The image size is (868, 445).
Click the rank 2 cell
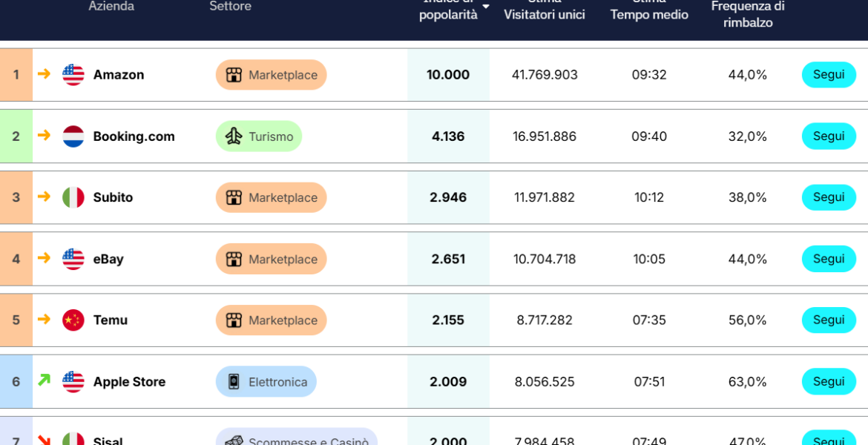16,136
